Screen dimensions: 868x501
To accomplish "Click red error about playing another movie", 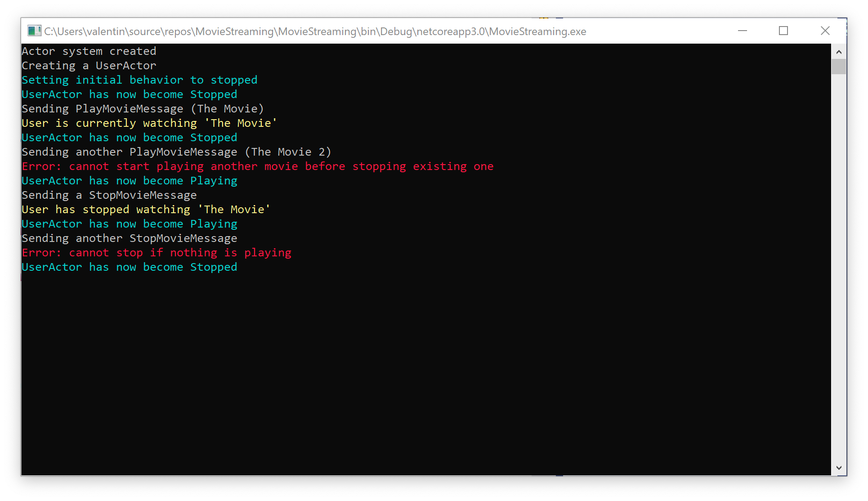I will click(258, 166).
